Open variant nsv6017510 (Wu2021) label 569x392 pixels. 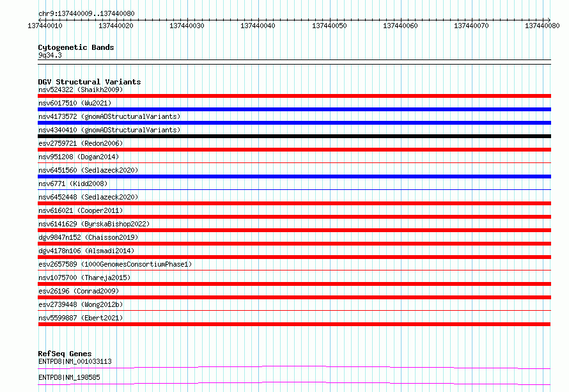[x=75, y=103]
